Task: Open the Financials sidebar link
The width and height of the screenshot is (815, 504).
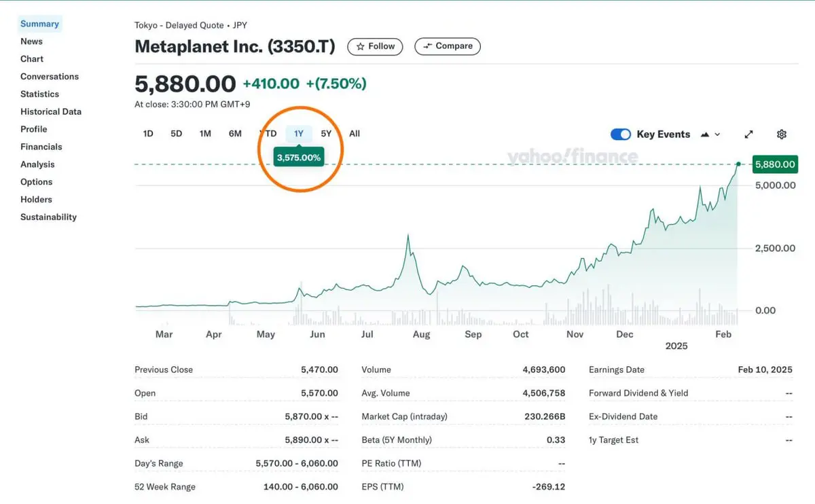Action: (41, 147)
